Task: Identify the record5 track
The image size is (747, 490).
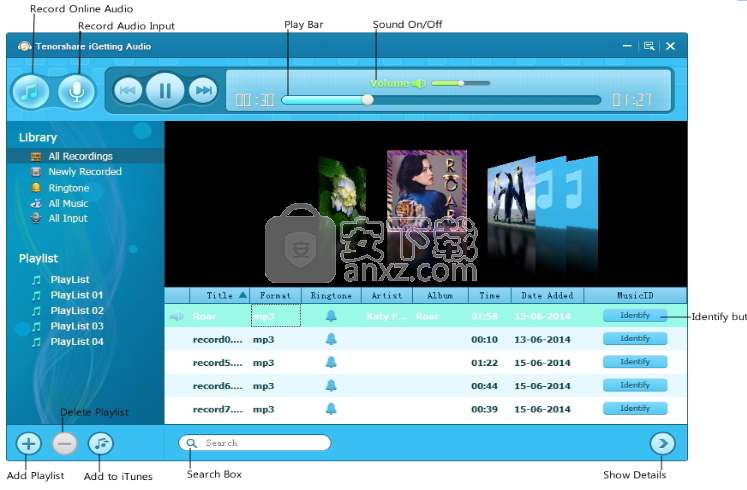Action: (x=635, y=362)
